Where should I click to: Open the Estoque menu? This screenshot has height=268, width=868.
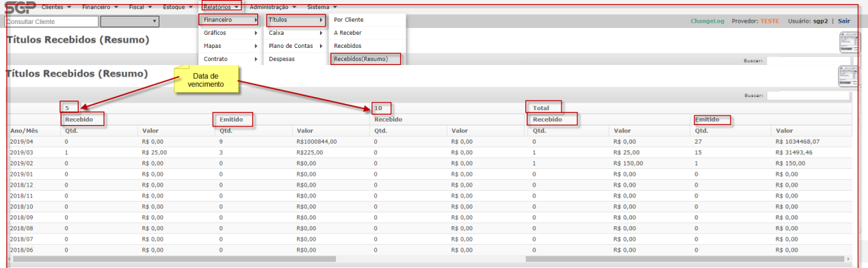[178, 7]
